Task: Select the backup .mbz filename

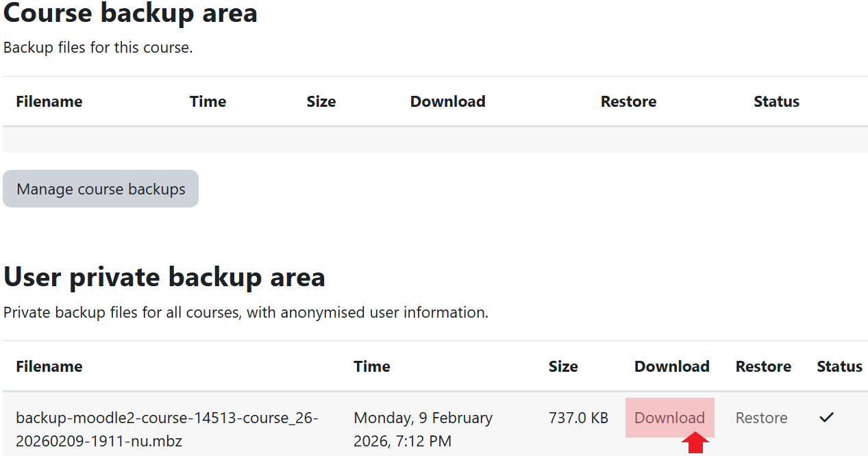Action: pos(166,427)
